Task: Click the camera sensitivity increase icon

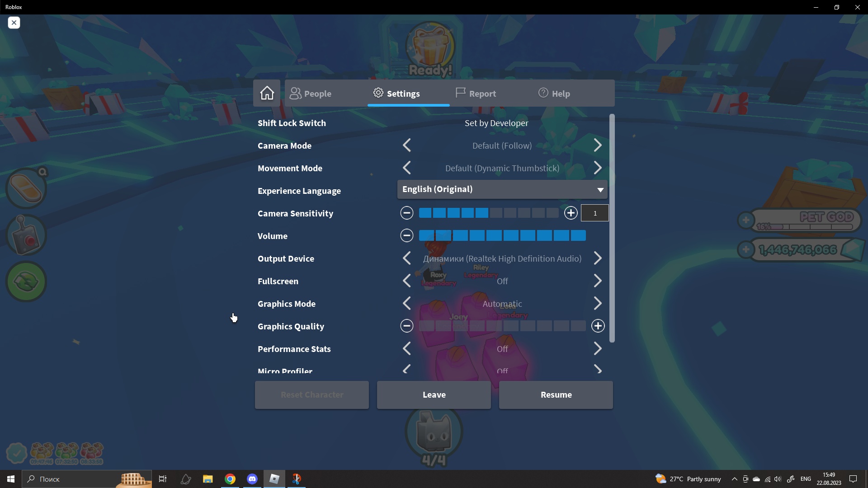Action: pos(571,213)
